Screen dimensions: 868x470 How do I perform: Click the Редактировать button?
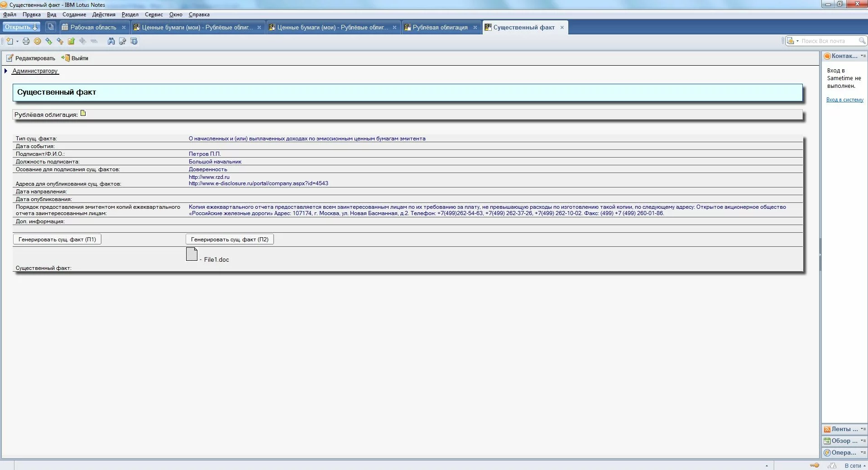pos(31,58)
